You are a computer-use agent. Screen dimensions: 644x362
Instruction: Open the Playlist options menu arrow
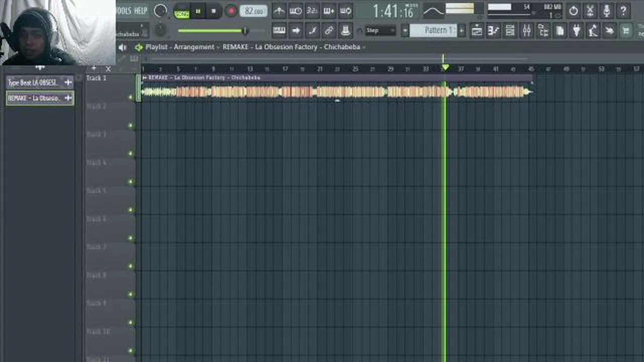(x=139, y=47)
